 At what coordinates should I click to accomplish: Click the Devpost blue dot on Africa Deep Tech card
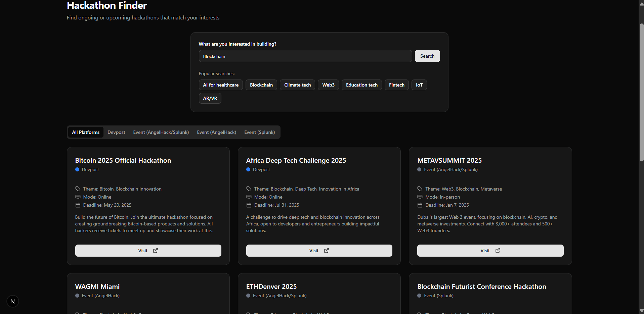248,169
